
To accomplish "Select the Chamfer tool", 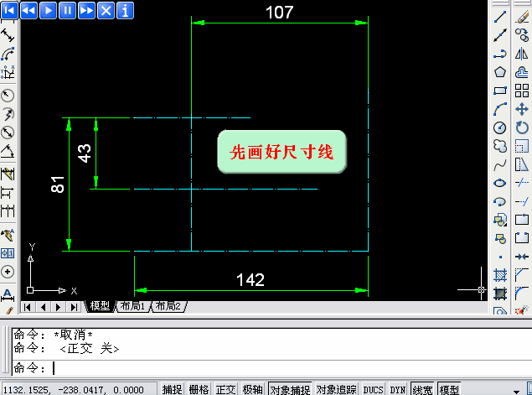I will (x=522, y=275).
